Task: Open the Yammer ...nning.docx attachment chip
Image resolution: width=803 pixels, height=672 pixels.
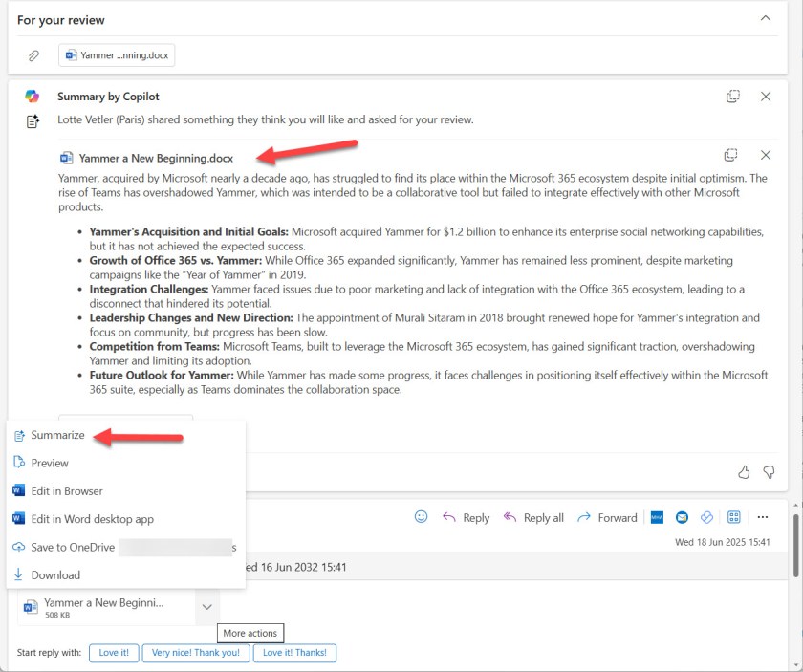Action: pos(117,55)
